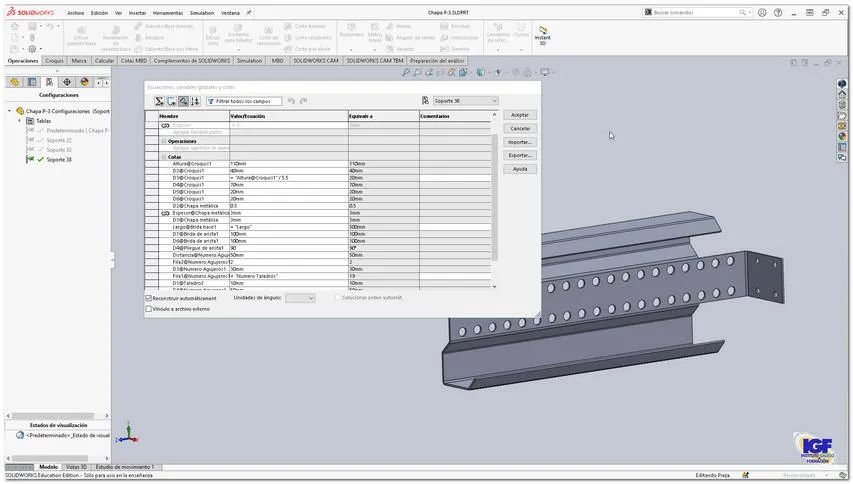Expand the Tablas tree node
This screenshot has width=853, height=484.
click(x=20, y=121)
